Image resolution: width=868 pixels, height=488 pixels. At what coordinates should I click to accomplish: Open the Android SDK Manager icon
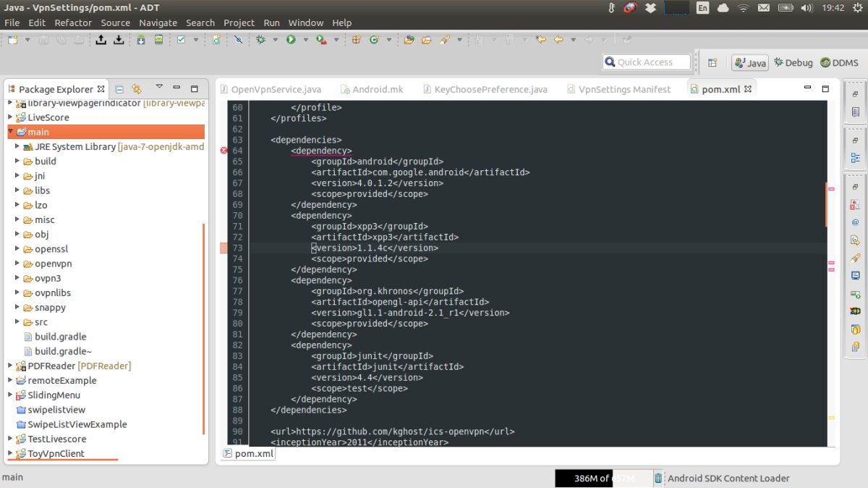click(141, 40)
